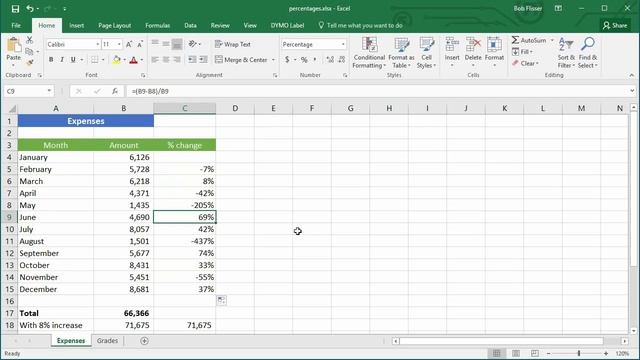This screenshot has width=640, height=360.
Task: Switch to Page Break Preview
Action: pyautogui.click(x=535, y=353)
